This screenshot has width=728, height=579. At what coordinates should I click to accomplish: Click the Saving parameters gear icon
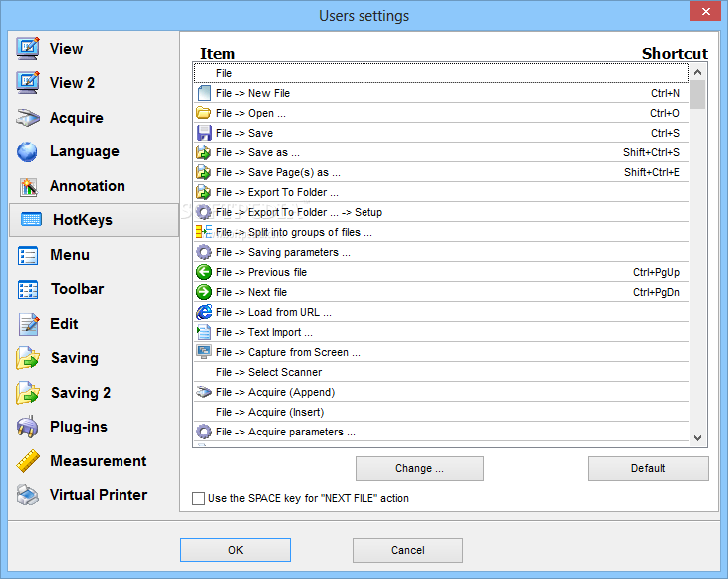click(x=204, y=252)
